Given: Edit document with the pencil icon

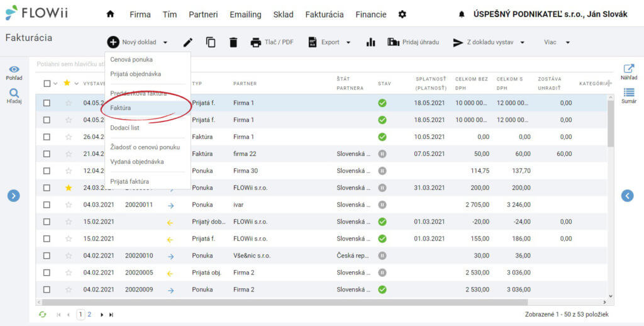Looking at the screenshot, I should point(187,42).
